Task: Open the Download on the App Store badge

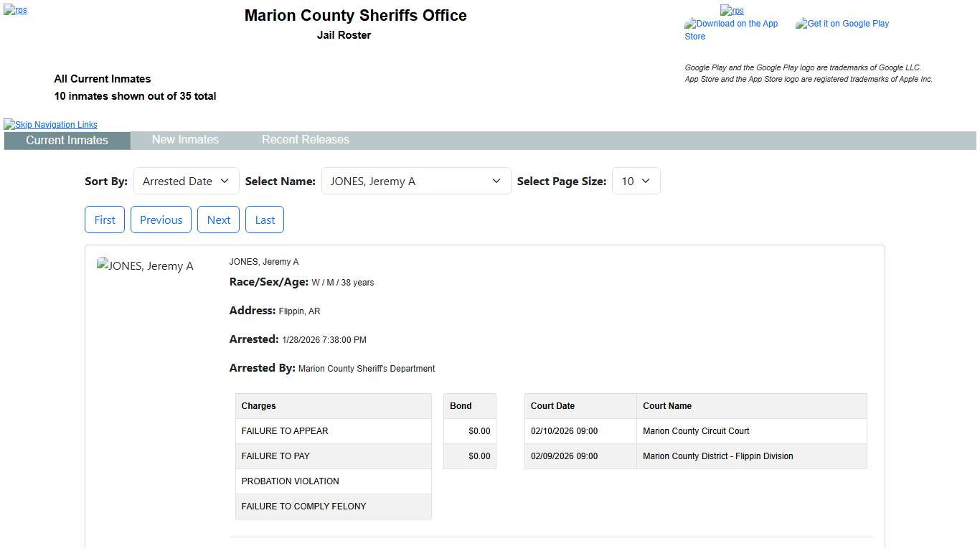Action: point(731,29)
